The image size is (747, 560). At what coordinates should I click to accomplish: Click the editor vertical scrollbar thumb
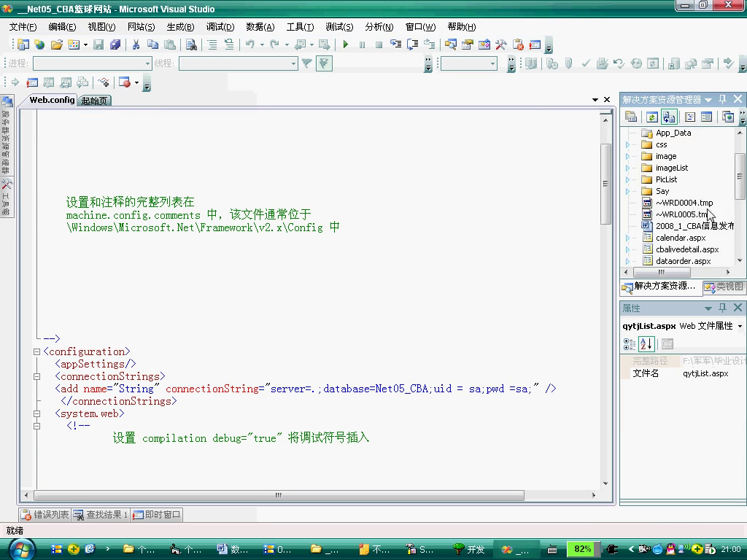[x=605, y=184]
